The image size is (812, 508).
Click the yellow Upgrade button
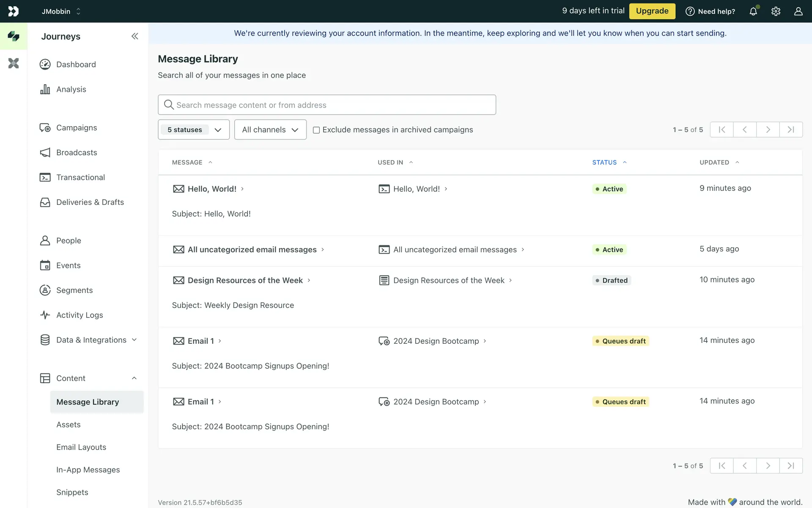[652, 11]
